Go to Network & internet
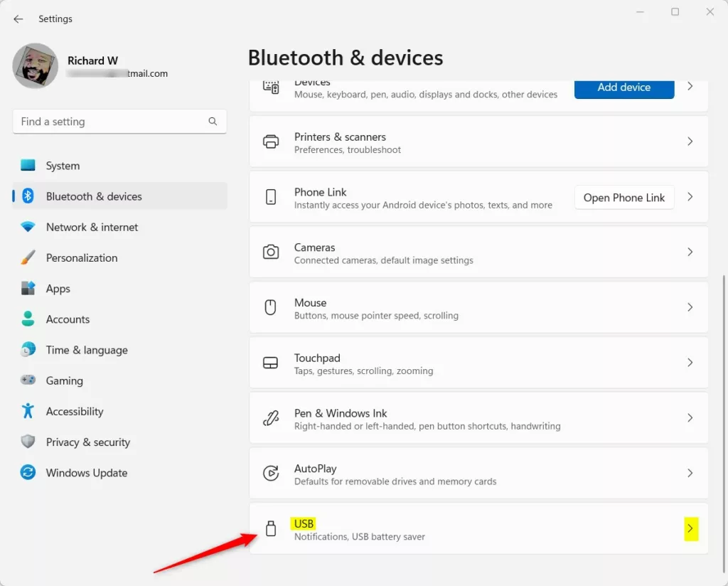Screen dimensions: 728x586 click(119, 227)
